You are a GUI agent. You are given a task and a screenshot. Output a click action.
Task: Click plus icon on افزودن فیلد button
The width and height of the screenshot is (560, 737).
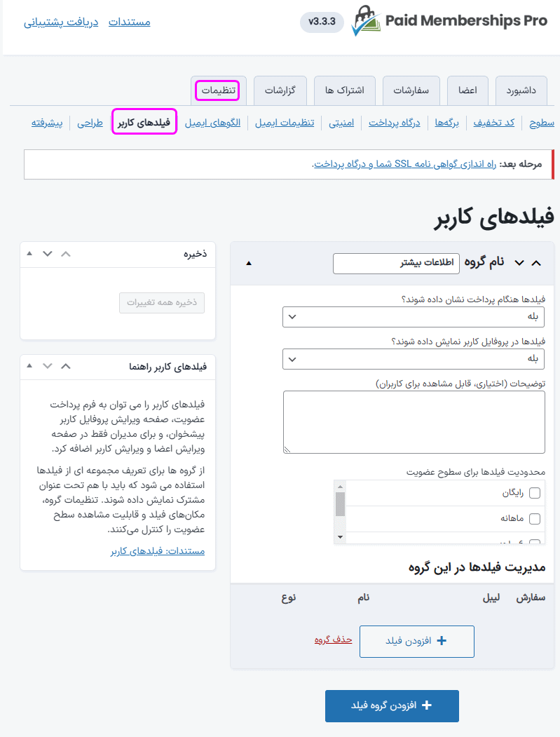click(442, 641)
